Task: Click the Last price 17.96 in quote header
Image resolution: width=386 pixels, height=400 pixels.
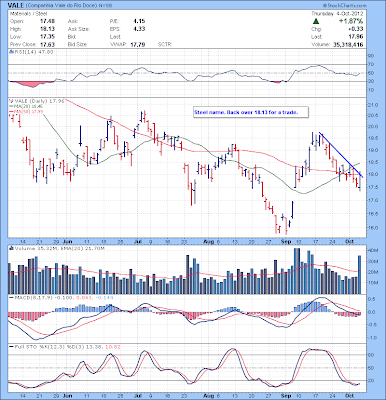Action: tap(356, 37)
